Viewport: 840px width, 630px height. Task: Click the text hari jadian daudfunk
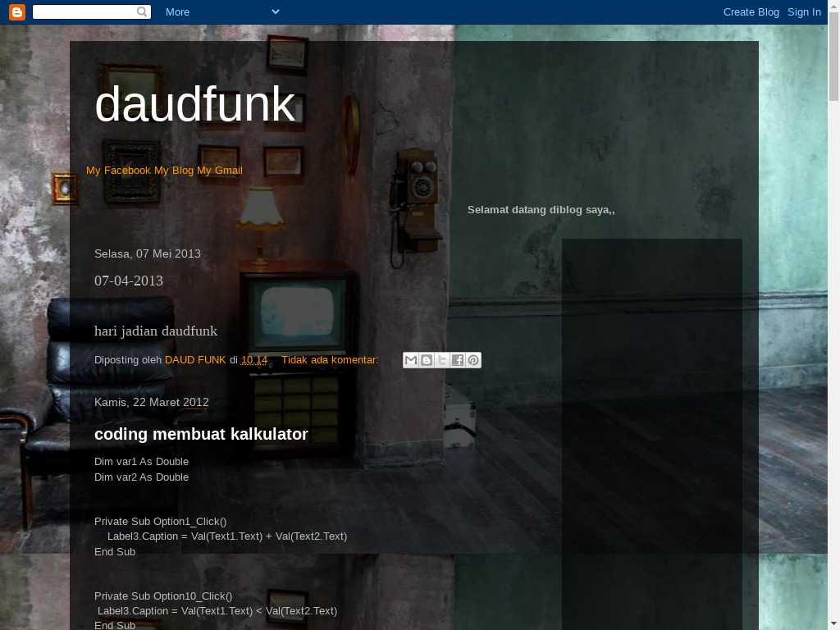point(156,331)
